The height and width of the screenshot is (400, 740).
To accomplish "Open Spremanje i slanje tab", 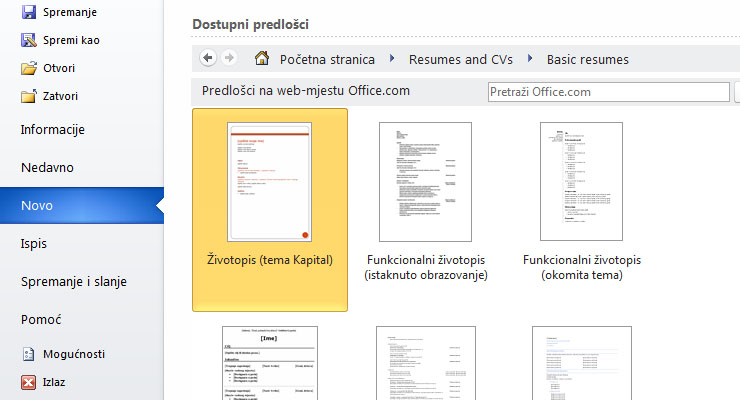I will (74, 282).
